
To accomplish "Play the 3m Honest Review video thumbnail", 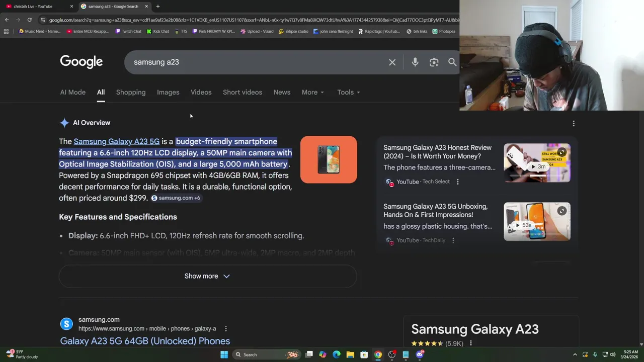I will (x=537, y=163).
